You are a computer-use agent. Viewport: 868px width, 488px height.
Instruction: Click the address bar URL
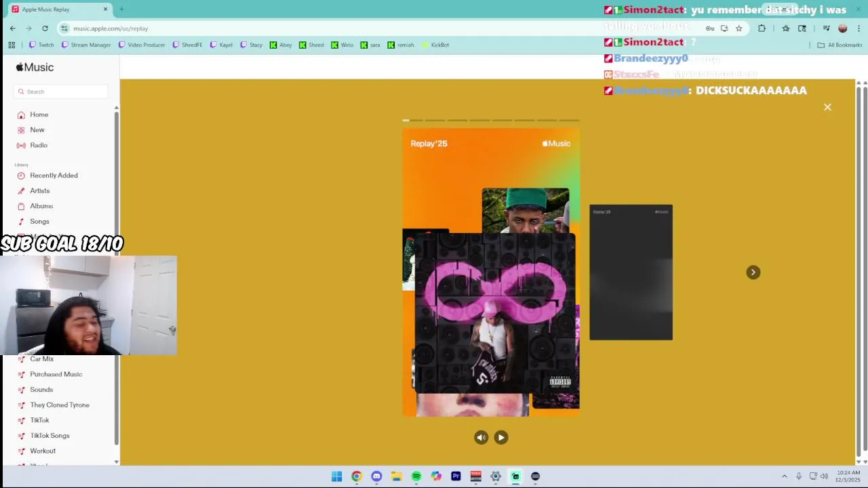(x=111, y=28)
